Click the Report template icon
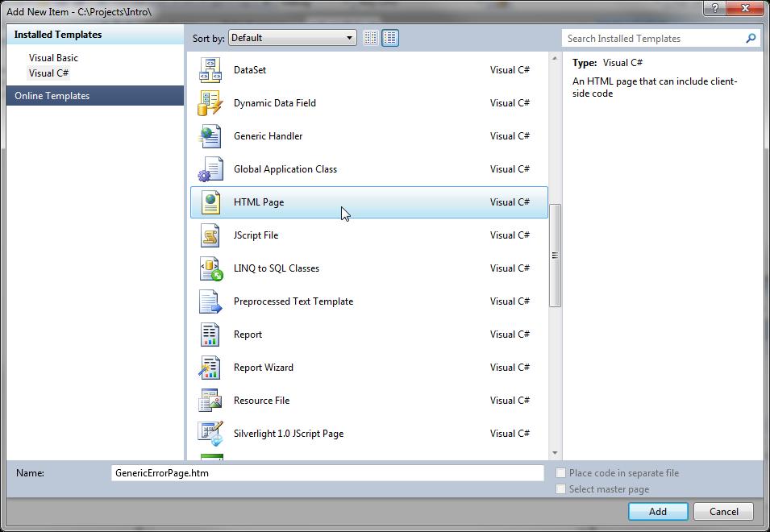Image resolution: width=770 pixels, height=532 pixels. [210, 335]
